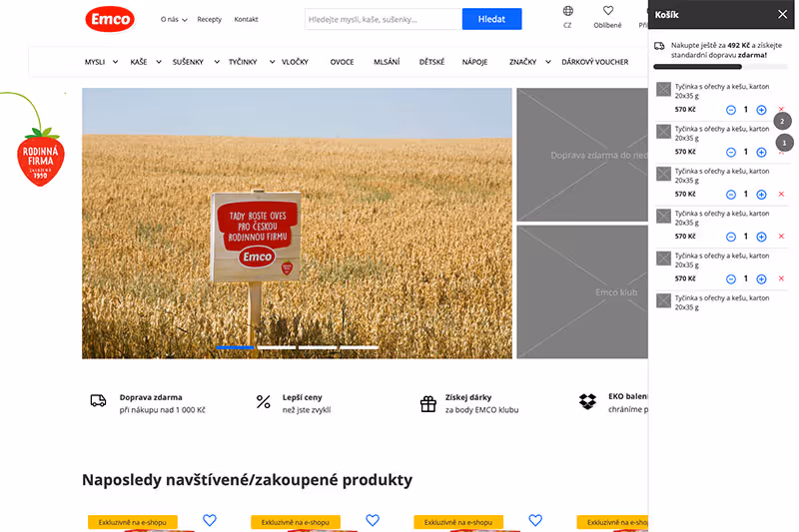Decrease quantity of fourth cart item
The image size is (799, 532).
coord(731,237)
